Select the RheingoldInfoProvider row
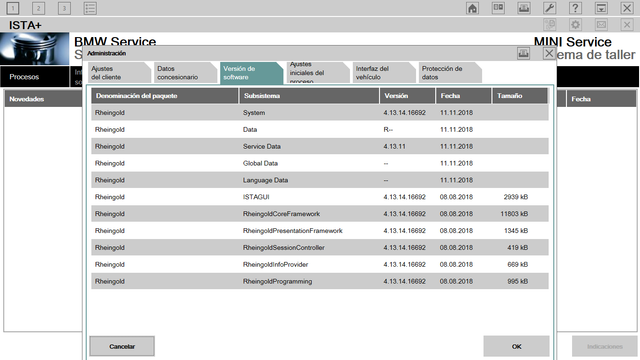The width and height of the screenshot is (640, 360). (x=320, y=264)
